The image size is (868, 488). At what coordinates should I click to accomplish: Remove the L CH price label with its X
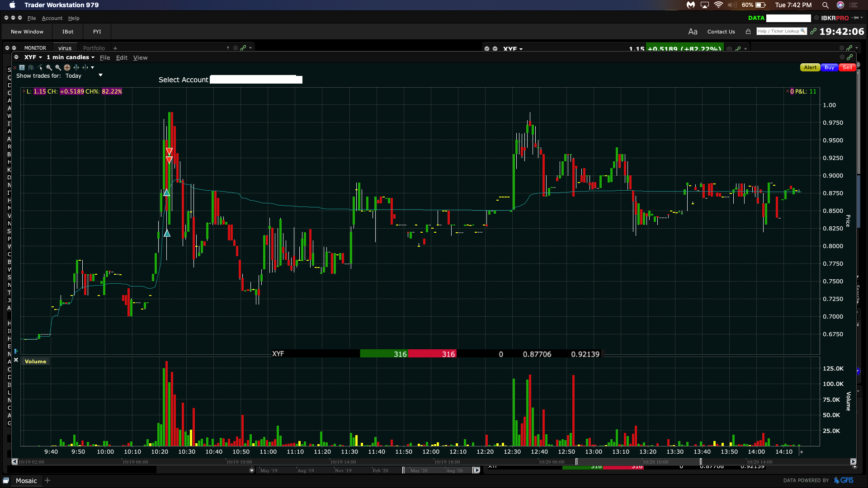point(24,91)
